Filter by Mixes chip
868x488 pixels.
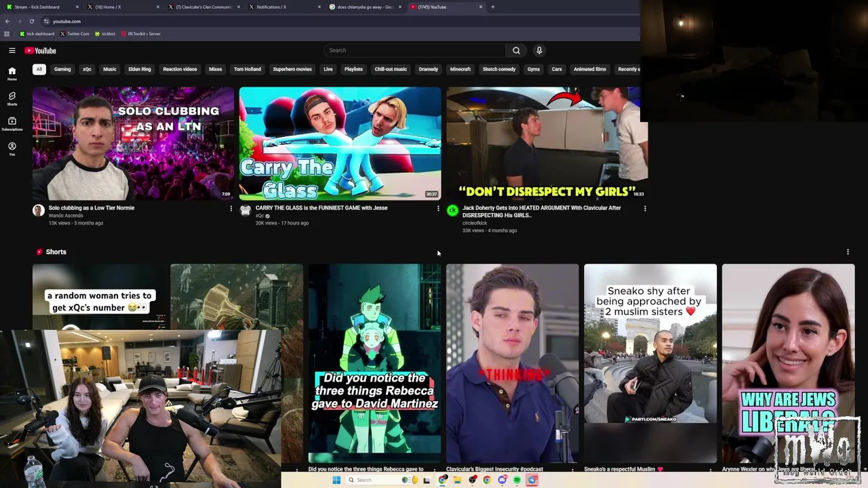[216, 69]
